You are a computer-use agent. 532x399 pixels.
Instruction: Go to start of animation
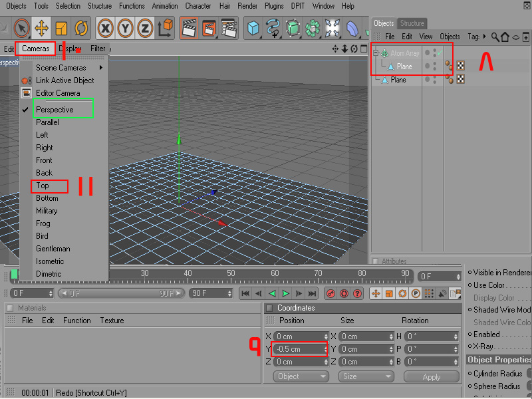245,293
